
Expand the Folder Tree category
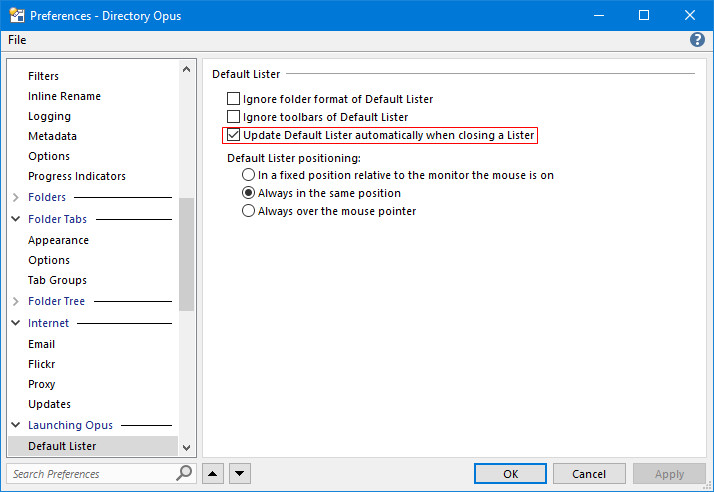point(16,301)
